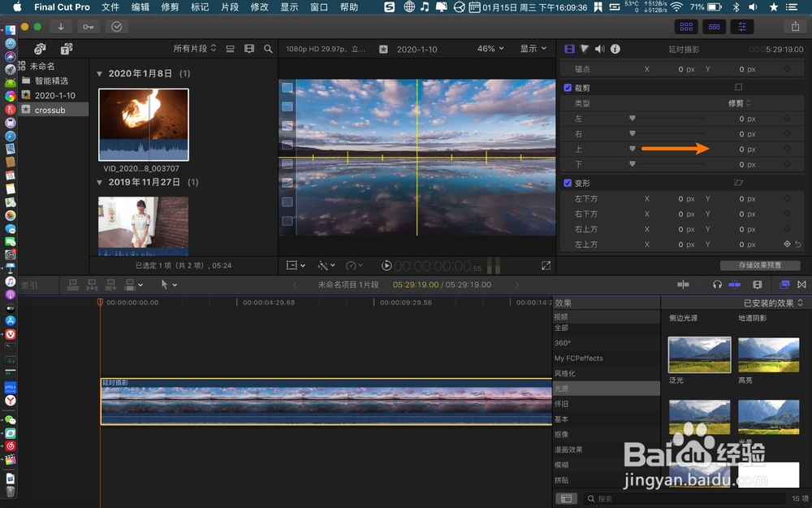
Task: Open the Info inspector
Action: pos(614,49)
